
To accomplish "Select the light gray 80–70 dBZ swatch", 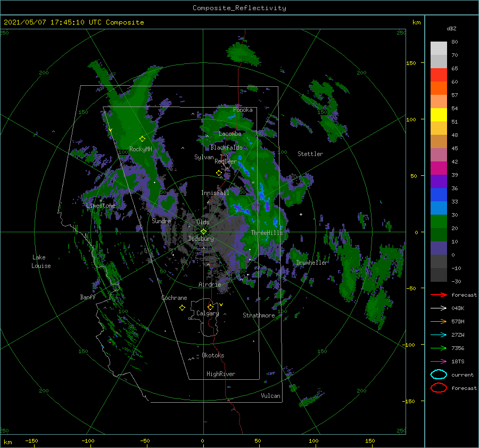I will 439,48.
